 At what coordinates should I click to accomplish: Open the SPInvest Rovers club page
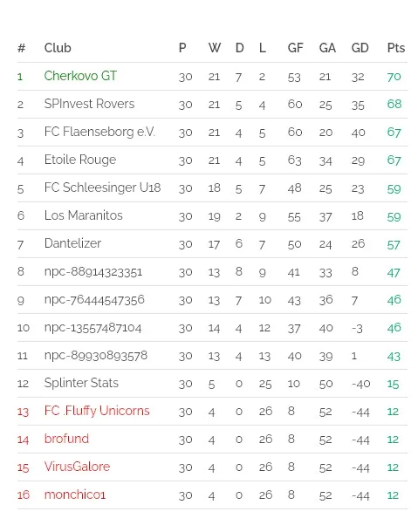(89, 104)
